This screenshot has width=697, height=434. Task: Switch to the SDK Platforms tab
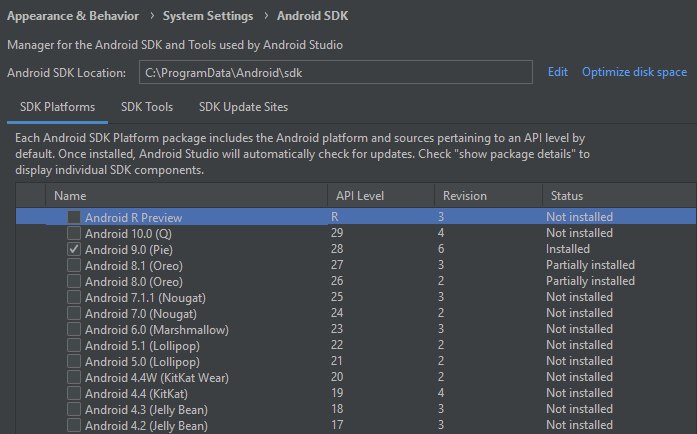coord(57,107)
